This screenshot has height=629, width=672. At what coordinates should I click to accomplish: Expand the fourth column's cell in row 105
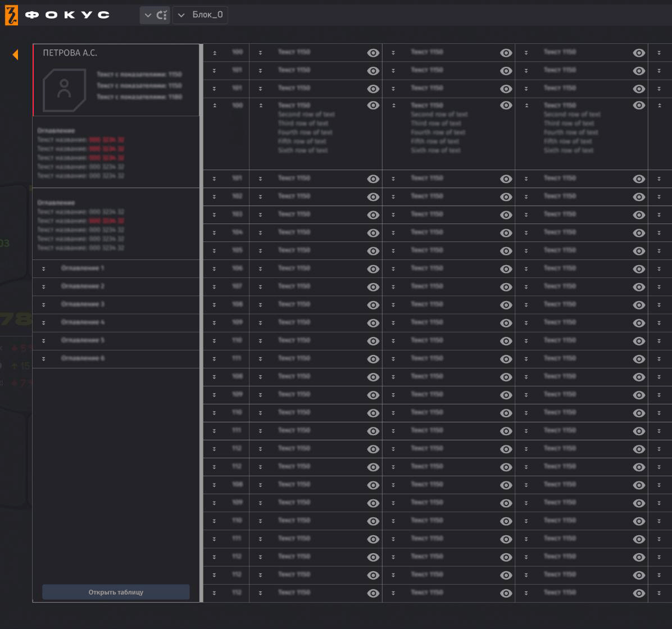pos(659,250)
